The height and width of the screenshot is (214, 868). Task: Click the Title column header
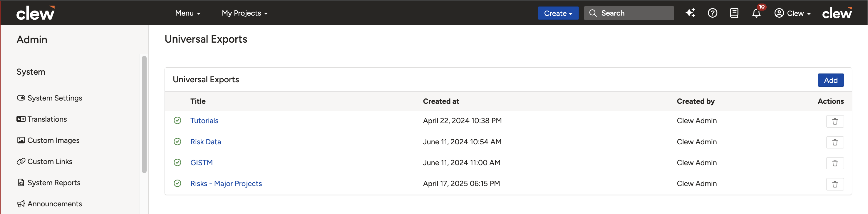[198, 101]
